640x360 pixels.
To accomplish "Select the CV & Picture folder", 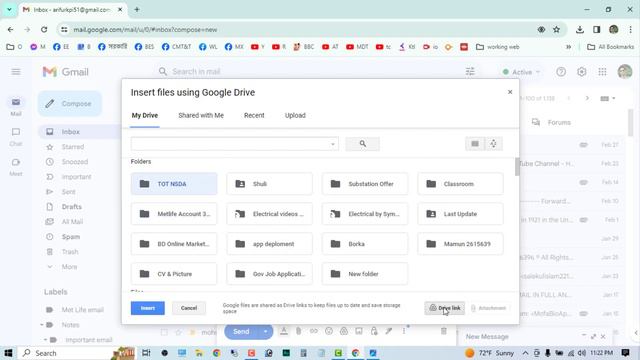I will (174, 274).
